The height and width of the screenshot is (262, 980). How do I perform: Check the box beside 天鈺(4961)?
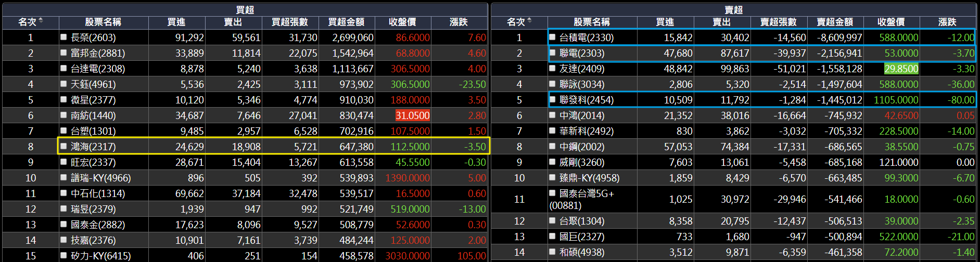[63, 84]
